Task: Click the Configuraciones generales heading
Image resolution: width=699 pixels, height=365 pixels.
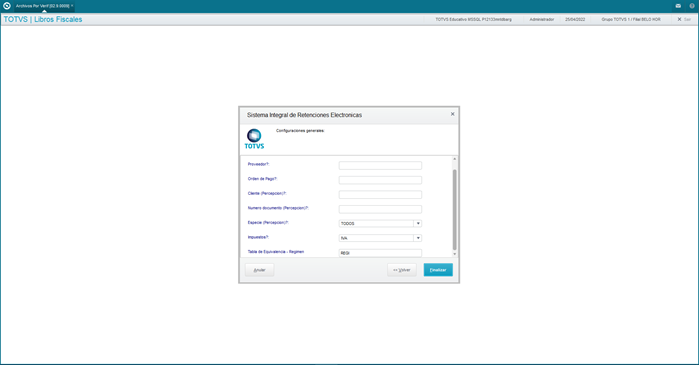Action: 300,131
